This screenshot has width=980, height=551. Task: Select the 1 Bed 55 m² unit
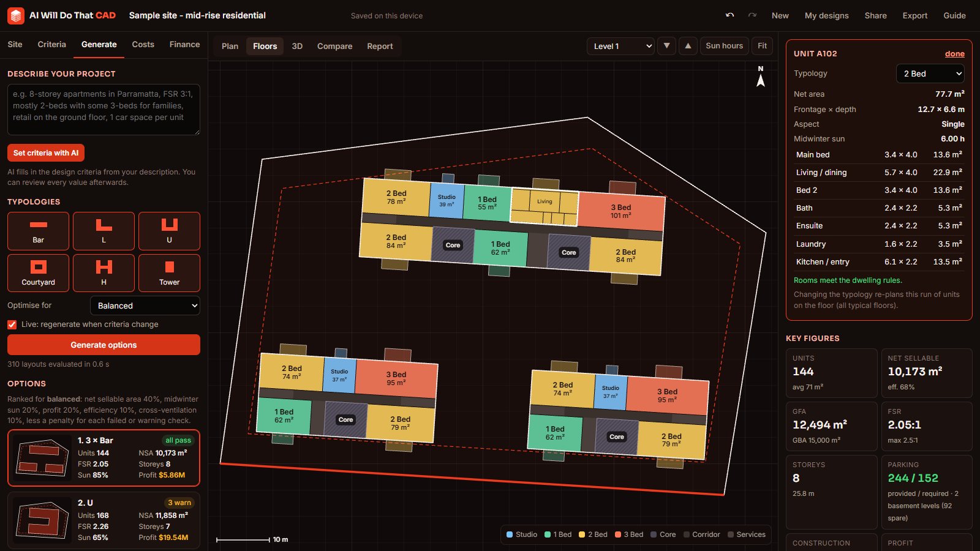point(487,203)
